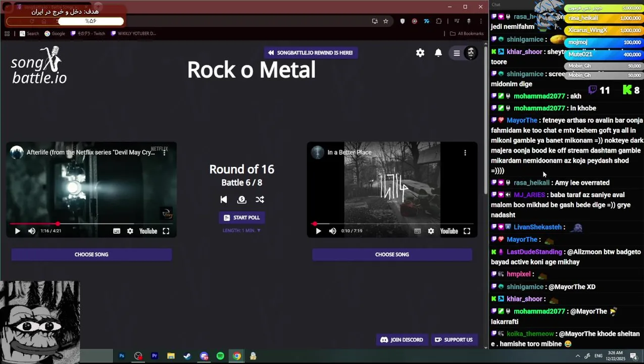644x364 pixels.
Task: Open the Google bookmark
Action: pyautogui.click(x=55, y=33)
